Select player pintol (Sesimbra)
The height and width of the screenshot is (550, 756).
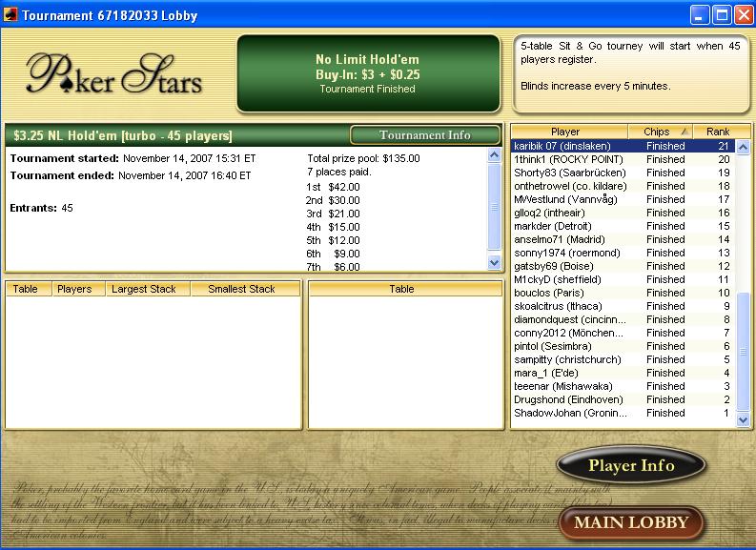coord(623,346)
